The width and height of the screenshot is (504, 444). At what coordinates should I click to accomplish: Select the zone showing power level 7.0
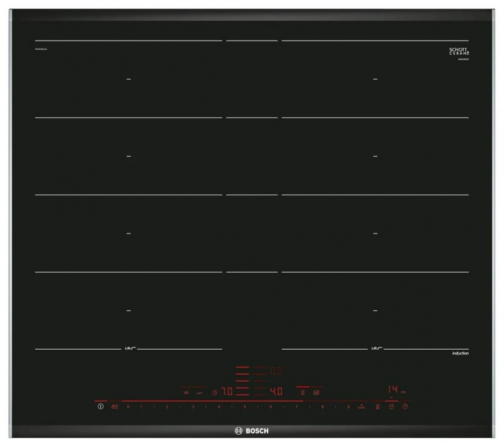coord(227,391)
